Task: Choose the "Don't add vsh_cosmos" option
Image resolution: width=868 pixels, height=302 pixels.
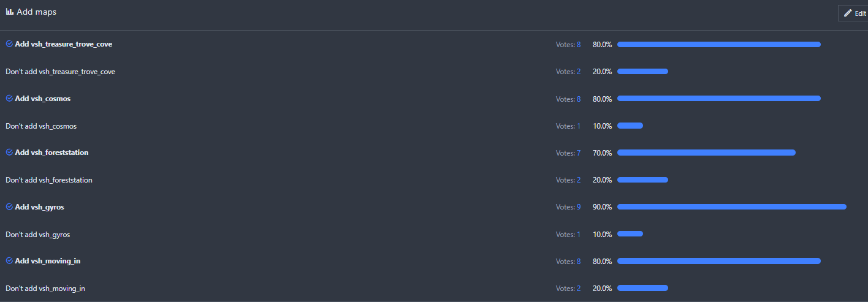Action: (x=41, y=126)
